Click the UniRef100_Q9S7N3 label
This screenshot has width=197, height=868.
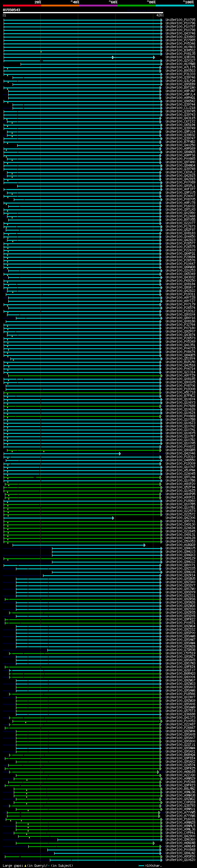pos(180,663)
